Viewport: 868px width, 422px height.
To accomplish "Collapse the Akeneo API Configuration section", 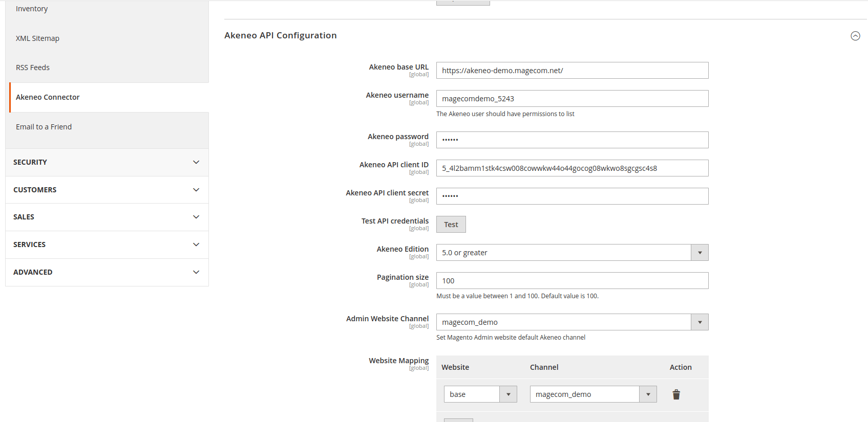I will coord(855,36).
